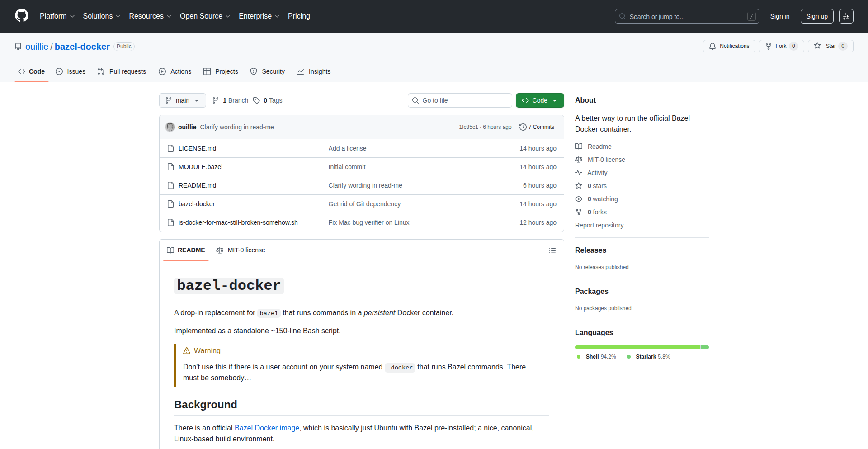
Task: Open the main branch selector dropdown
Action: (x=183, y=100)
